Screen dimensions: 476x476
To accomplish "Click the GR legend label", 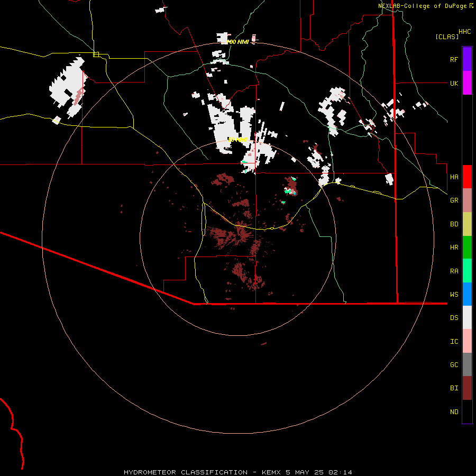I will coord(454,200).
